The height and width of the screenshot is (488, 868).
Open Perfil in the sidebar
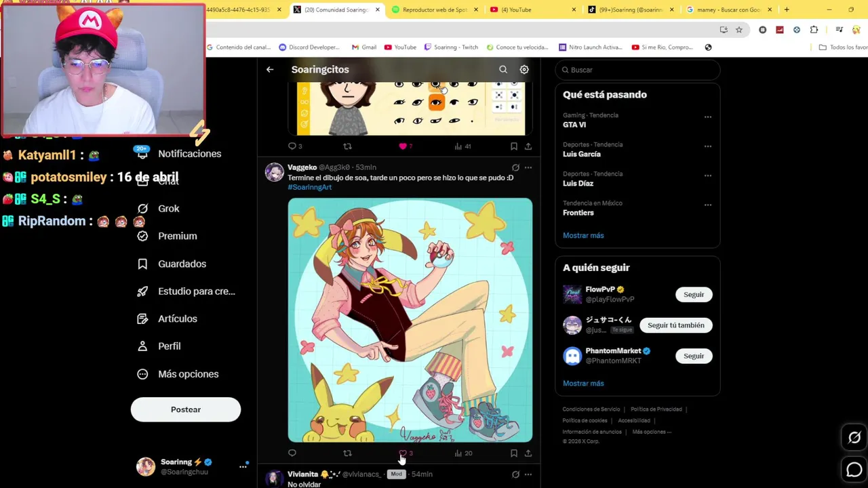[159, 346]
